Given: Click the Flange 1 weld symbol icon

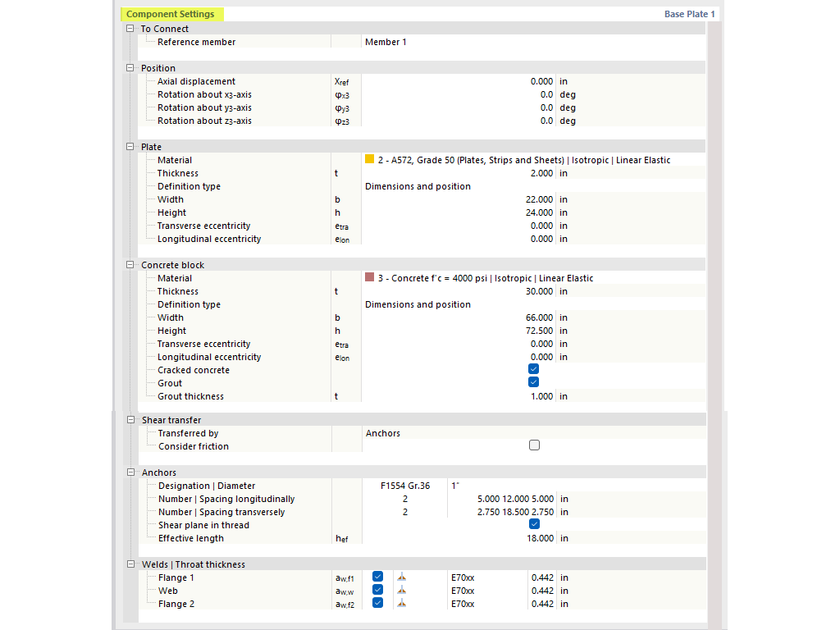Looking at the screenshot, I should [x=401, y=577].
